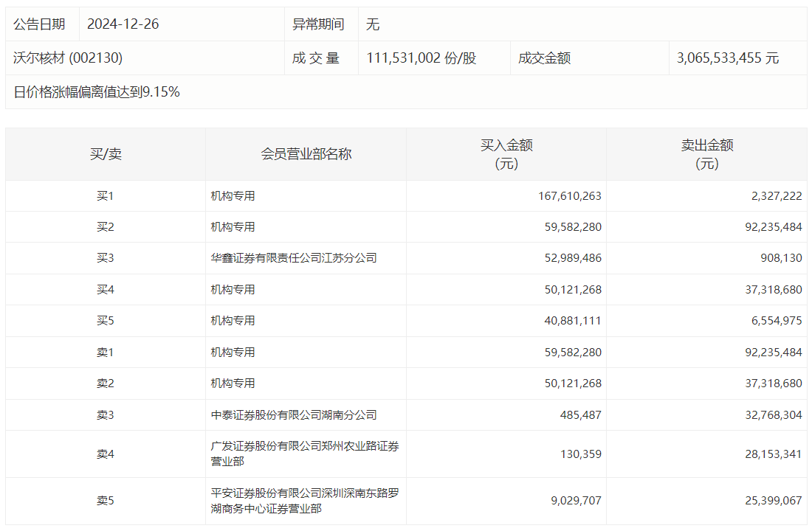Click the 买/卖 column header
This screenshot has width=812, height=531.
pyautogui.click(x=106, y=154)
